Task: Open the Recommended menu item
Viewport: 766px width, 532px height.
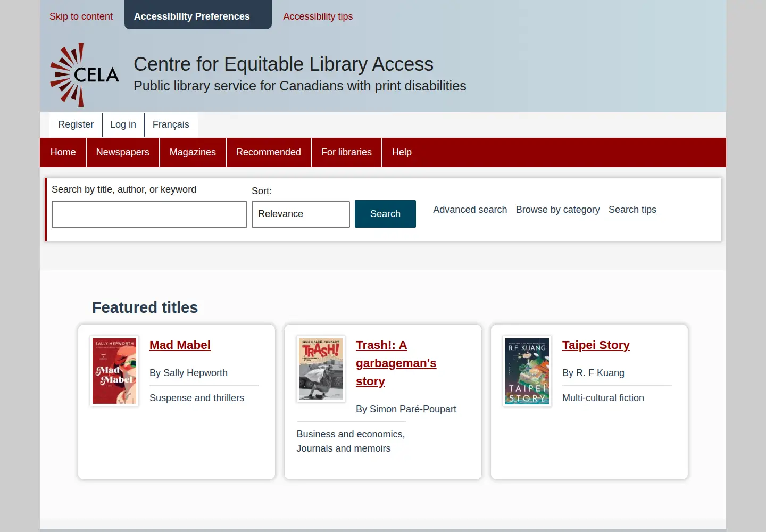Action: coord(269,152)
